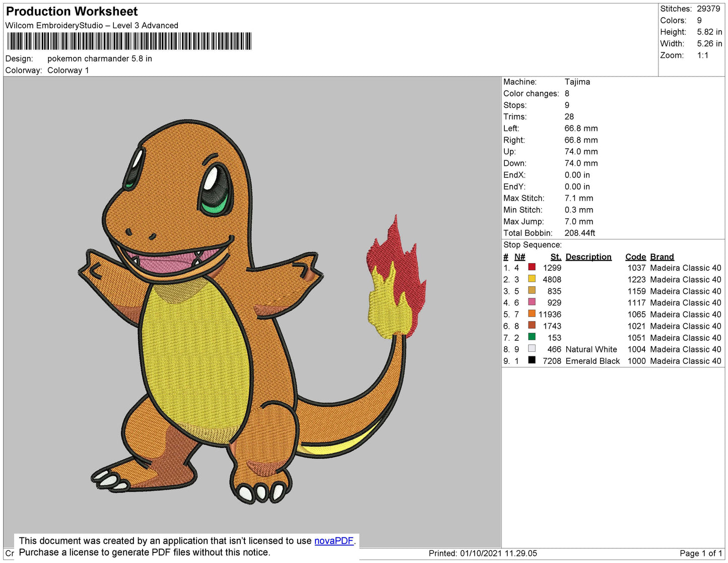The height and width of the screenshot is (563, 728).
Task: Click the Height value 5.82 in
Action: click(709, 32)
